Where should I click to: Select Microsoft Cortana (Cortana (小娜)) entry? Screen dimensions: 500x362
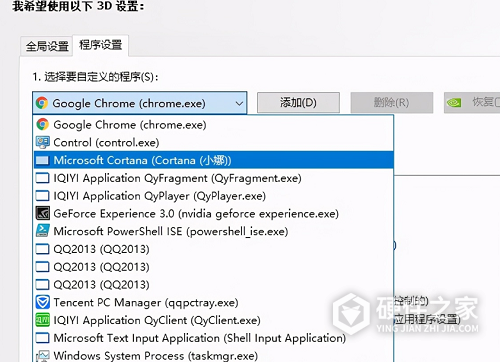point(213,160)
